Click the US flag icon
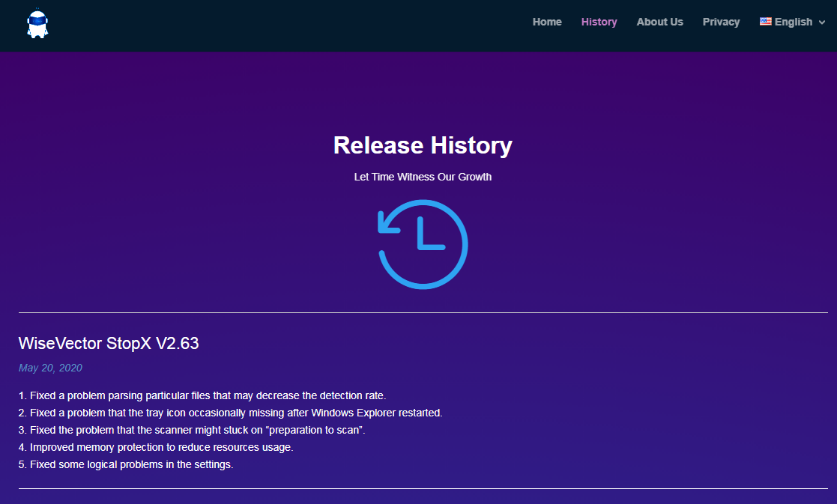Screen dimensions: 837x504 [x=766, y=21]
